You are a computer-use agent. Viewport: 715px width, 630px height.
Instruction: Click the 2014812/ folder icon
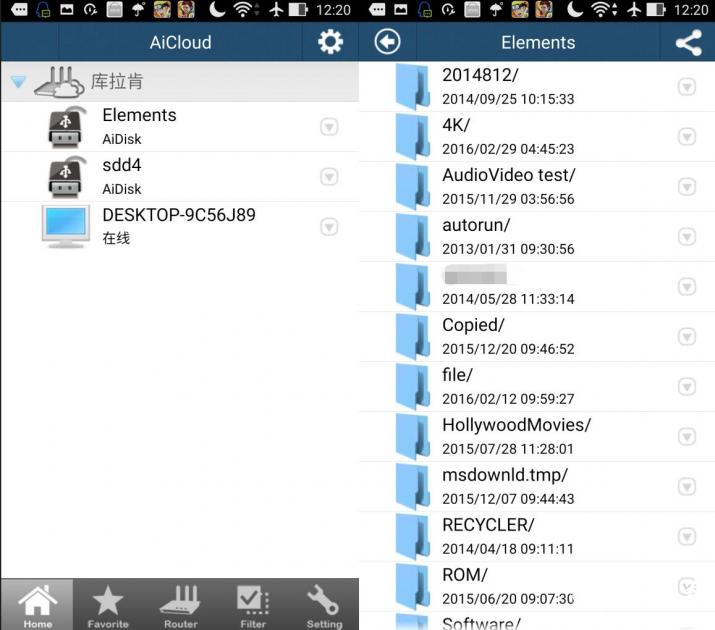[413, 87]
